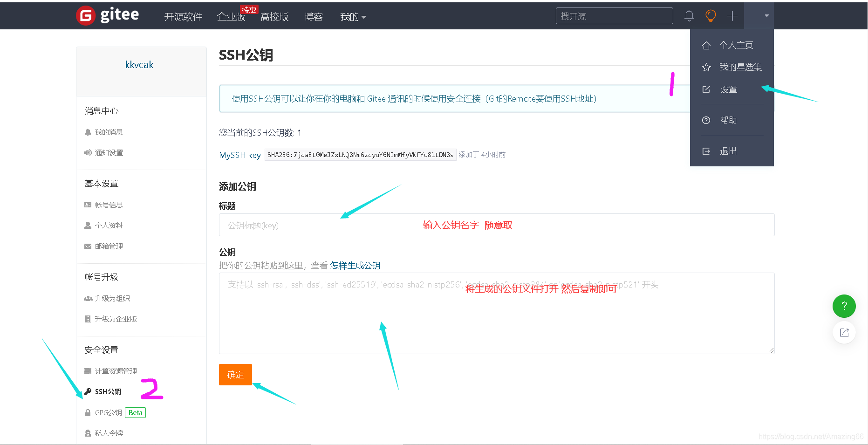The image size is (868, 445).
Task: Open 私人令牌 in sidebar
Action: (x=109, y=433)
